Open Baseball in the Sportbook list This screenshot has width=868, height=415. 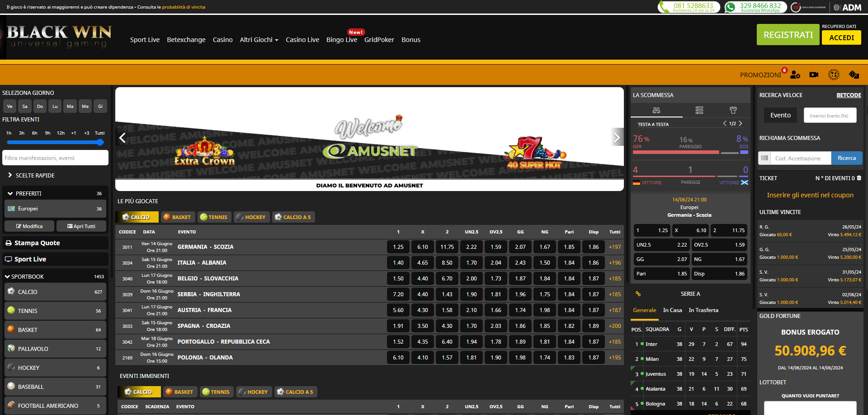55,387
